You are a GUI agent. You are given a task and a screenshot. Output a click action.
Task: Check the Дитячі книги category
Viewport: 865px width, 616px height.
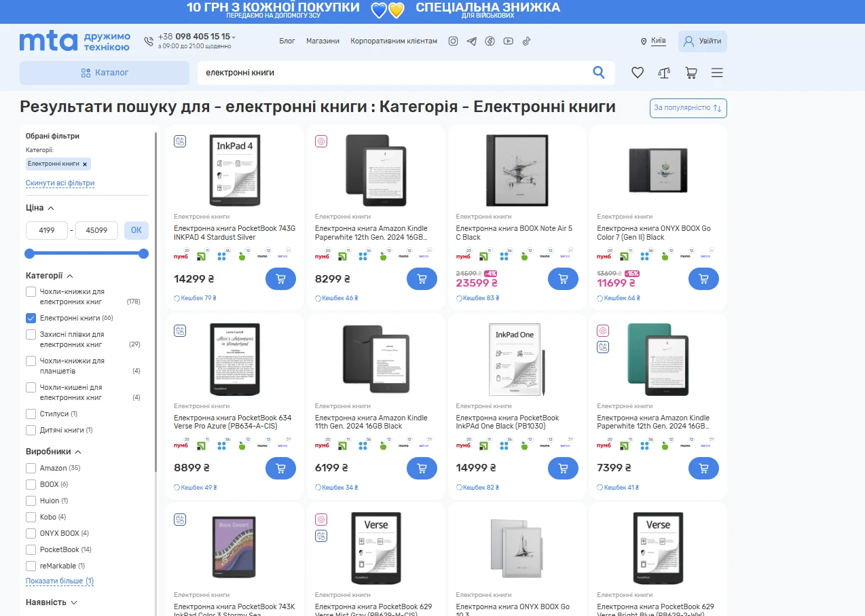31,430
